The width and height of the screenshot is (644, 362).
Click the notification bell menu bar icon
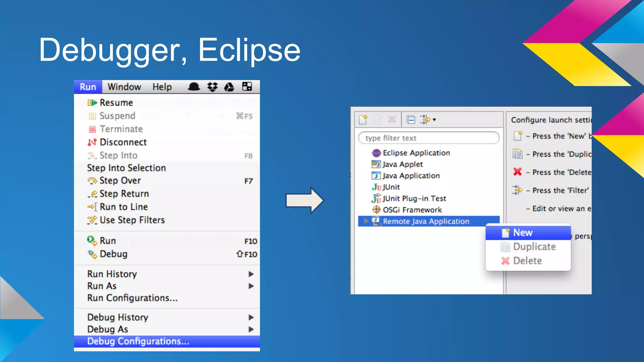tap(194, 87)
